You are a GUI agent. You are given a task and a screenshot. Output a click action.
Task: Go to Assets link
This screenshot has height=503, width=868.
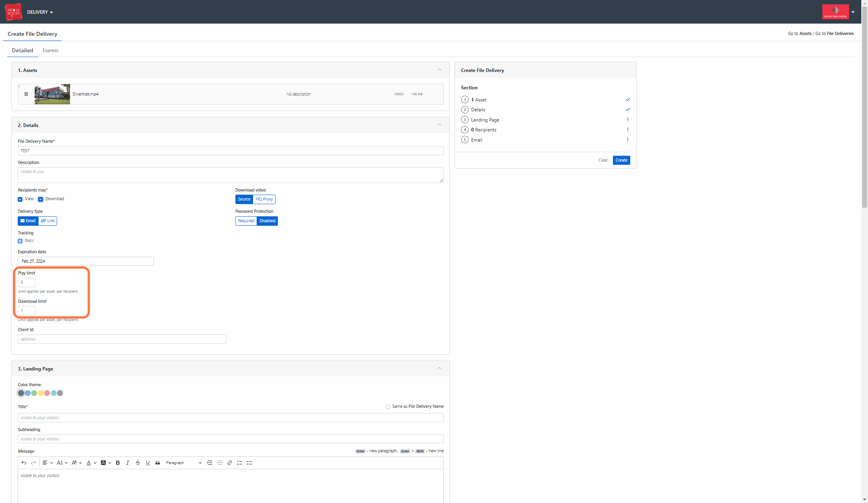pyautogui.click(x=805, y=34)
